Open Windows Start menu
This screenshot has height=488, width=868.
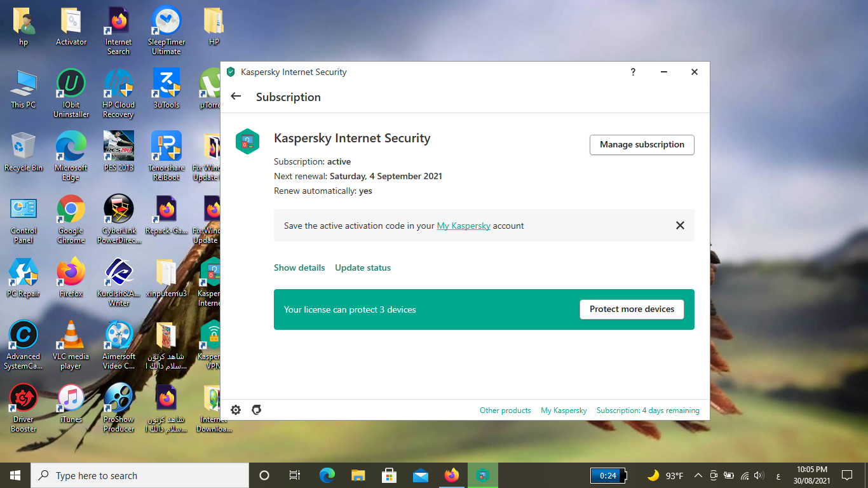(15, 475)
